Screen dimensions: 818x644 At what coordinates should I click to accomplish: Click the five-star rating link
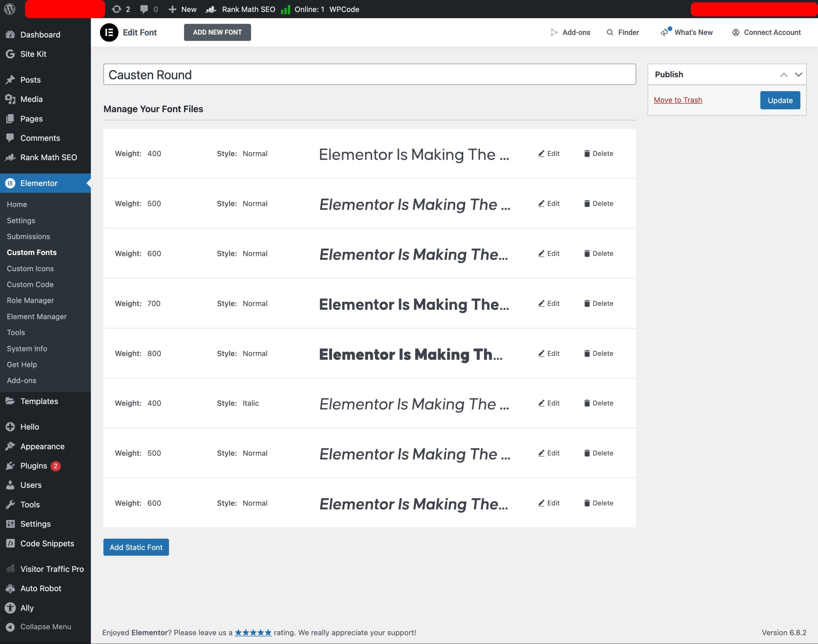point(253,633)
